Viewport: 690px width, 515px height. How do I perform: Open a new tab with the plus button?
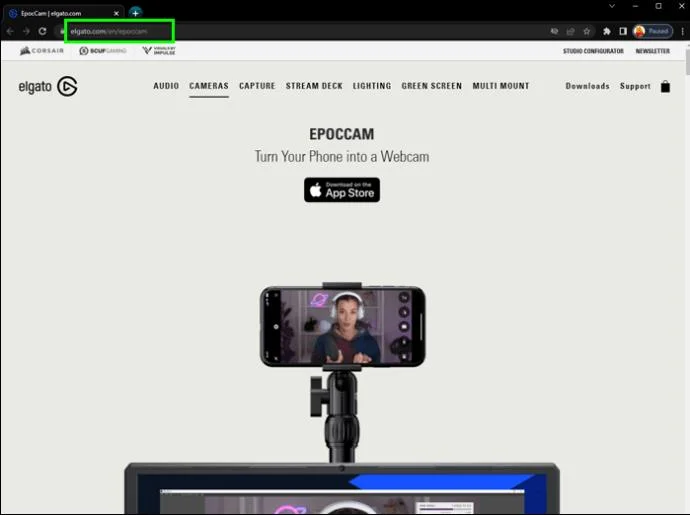coord(136,13)
